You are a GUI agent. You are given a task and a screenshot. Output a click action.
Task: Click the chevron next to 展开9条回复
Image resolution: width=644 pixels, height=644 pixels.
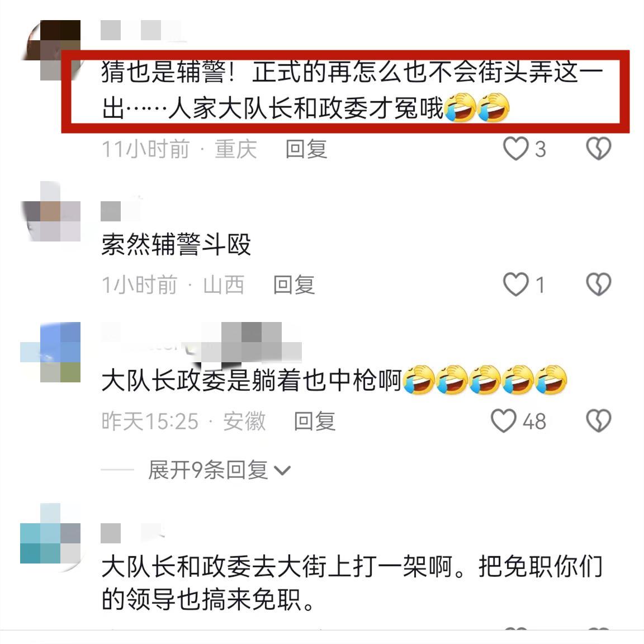tap(282, 470)
